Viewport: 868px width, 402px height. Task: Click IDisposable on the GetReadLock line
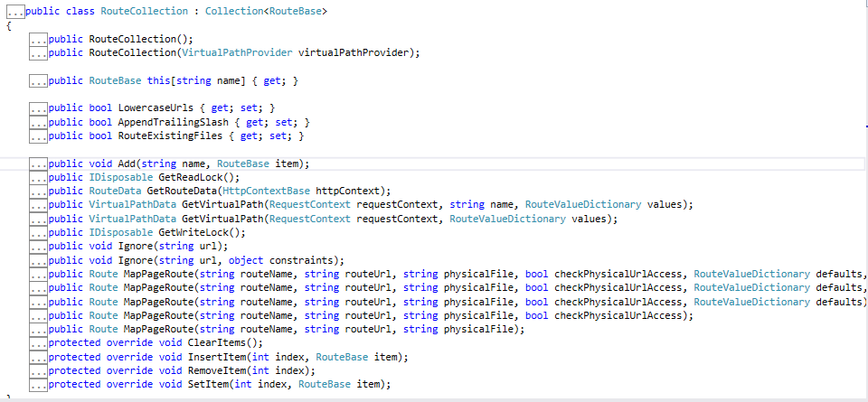pyautogui.click(x=121, y=177)
